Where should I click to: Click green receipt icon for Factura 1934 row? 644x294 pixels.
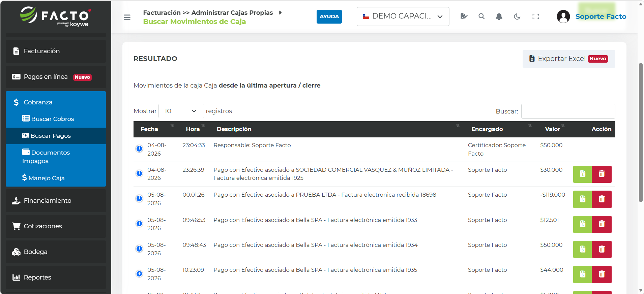[582, 249]
